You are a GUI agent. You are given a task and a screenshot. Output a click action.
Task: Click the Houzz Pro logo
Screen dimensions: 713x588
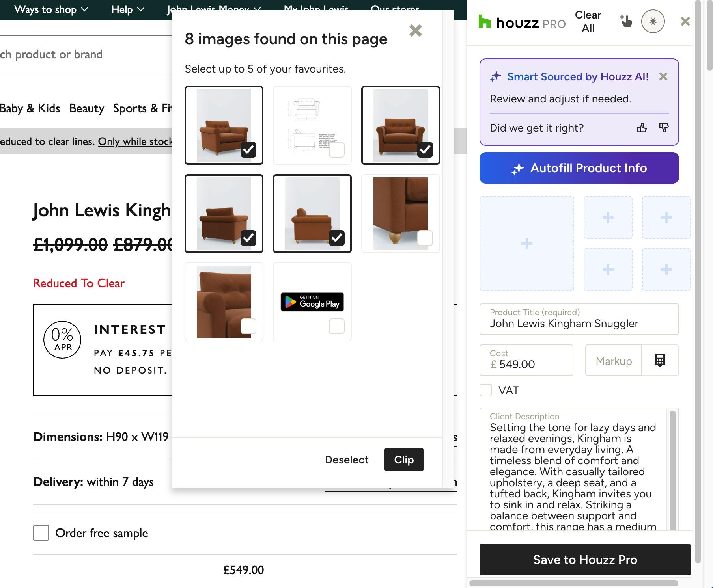click(522, 22)
